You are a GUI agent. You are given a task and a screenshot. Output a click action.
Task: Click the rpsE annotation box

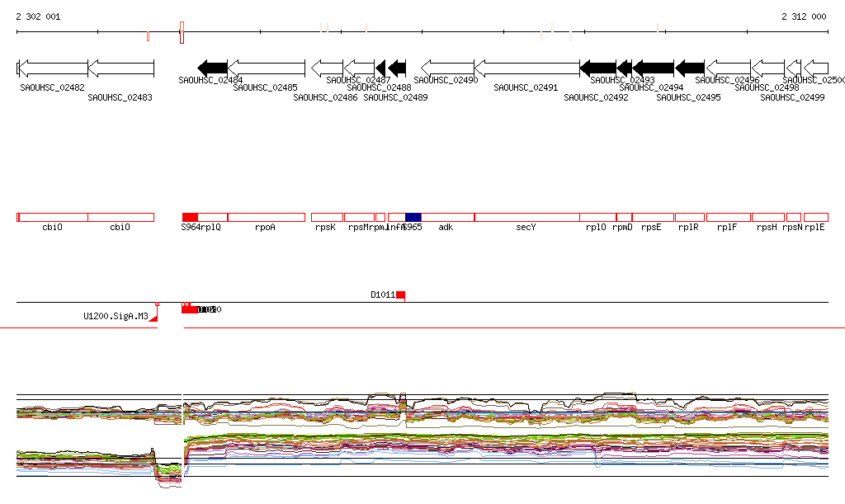coord(653,217)
